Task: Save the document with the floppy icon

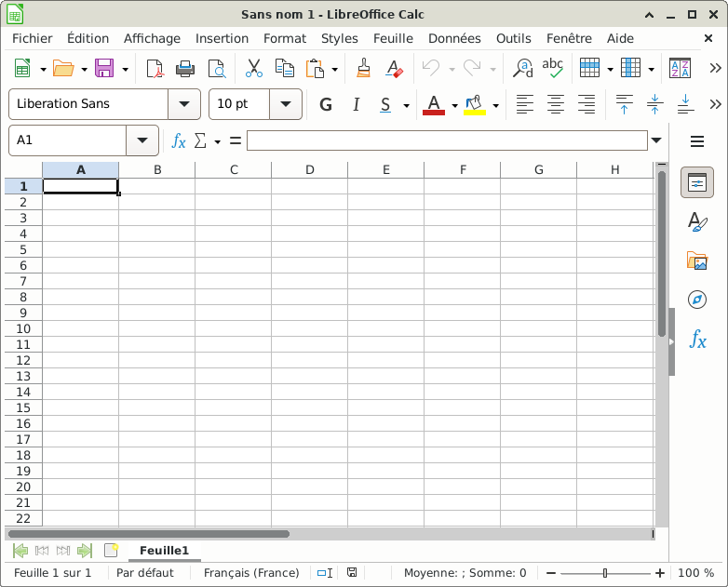Action: 104,69
